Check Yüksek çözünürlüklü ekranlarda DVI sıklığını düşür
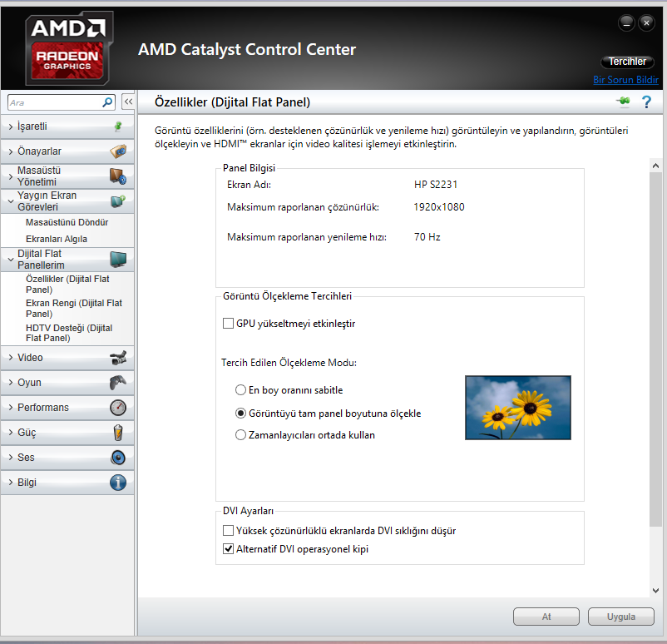Viewport: 667px width, 644px height. pos(229,530)
